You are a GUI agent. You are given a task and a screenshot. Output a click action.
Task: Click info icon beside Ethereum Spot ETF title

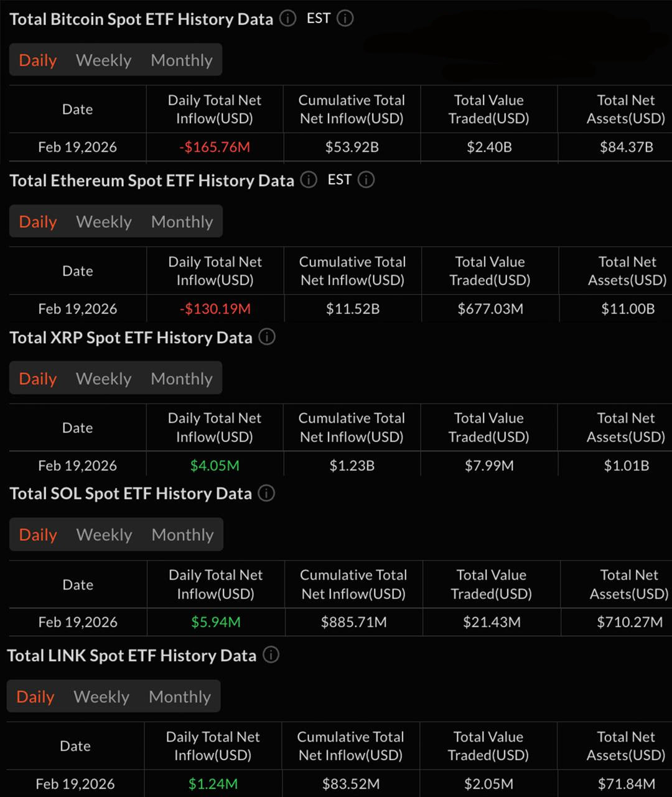click(x=309, y=180)
